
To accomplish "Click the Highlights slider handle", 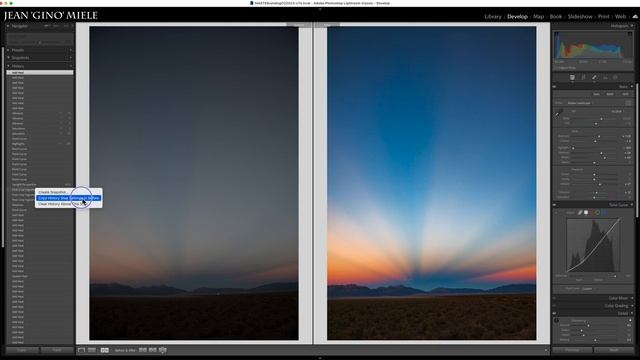I will (x=573, y=148).
